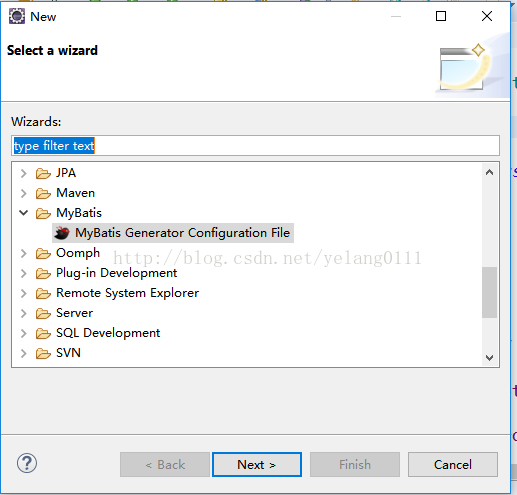Click the Remote System Explorer folder icon
Viewport: 517px width, 495px height.
tap(43, 293)
